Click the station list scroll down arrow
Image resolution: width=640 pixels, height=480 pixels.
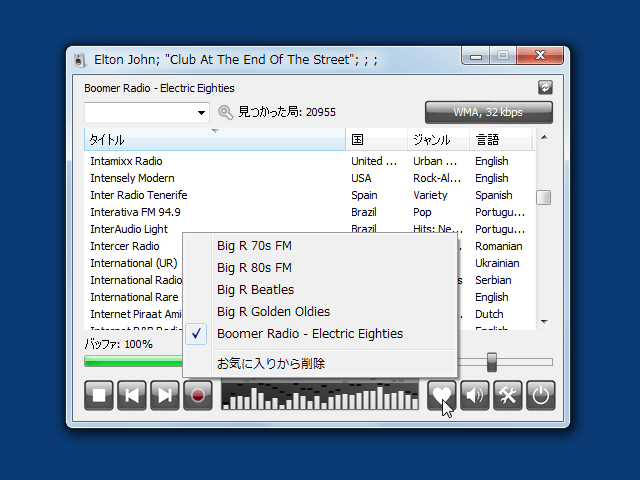544,322
